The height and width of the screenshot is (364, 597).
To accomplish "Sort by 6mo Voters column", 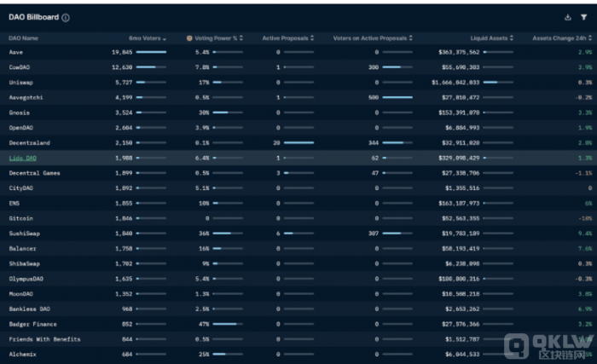I will tap(148, 38).
